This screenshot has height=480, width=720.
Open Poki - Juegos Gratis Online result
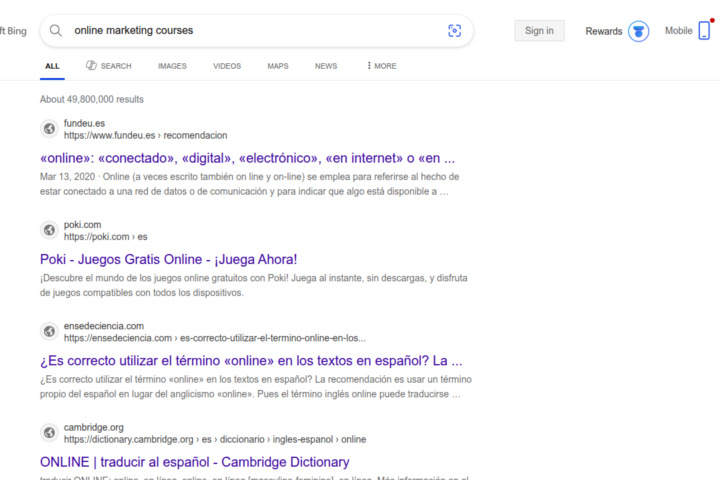[x=169, y=260]
